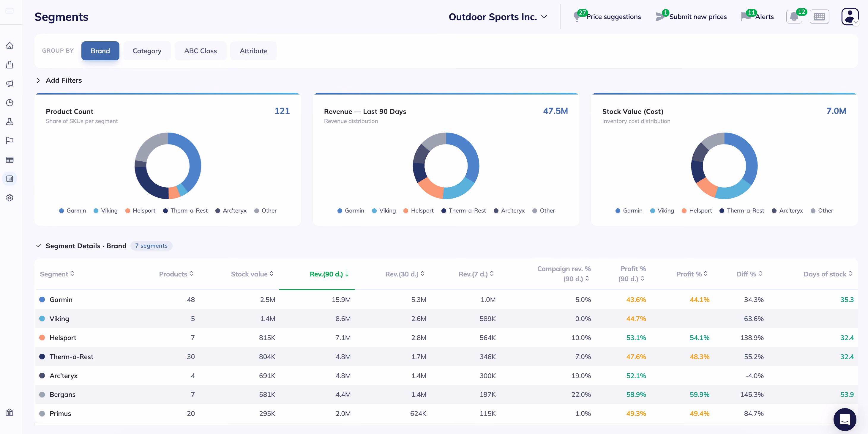Open the flask experiments sidebar icon
868x434 pixels.
10,122
